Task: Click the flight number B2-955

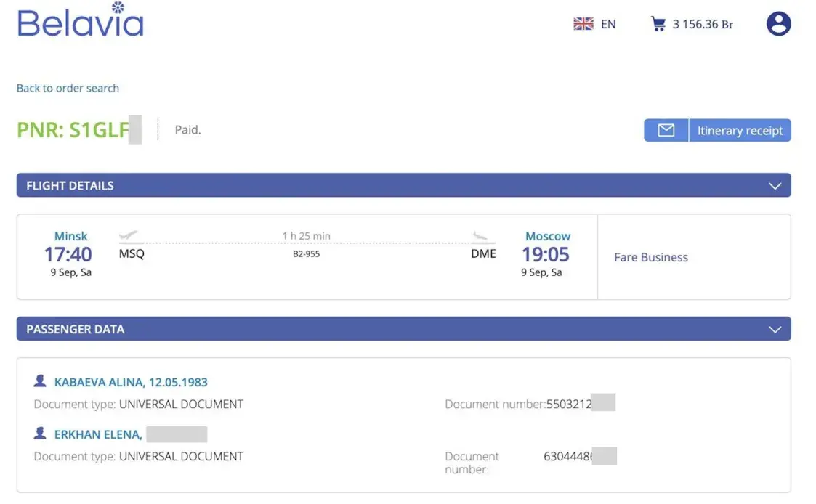Action: click(306, 254)
